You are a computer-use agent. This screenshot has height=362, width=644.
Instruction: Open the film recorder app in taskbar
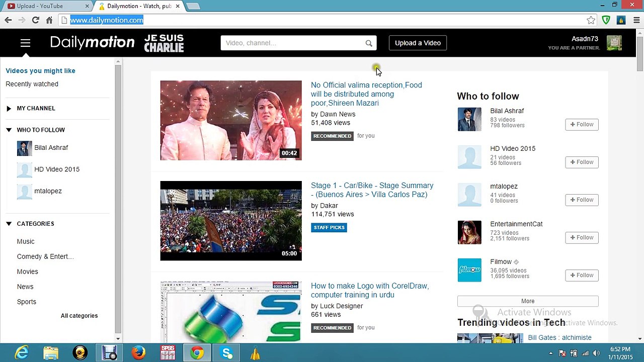(109, 353)
